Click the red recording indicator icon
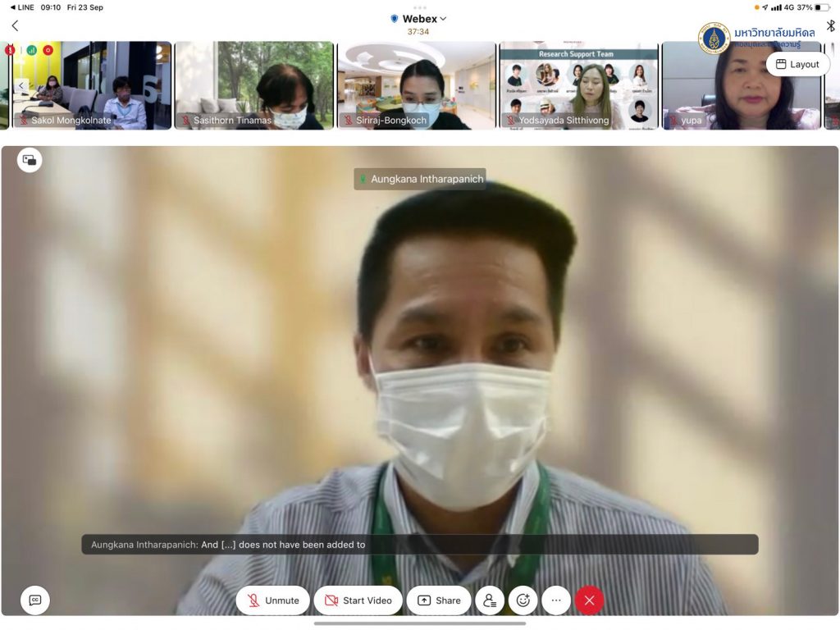 (48, 50)
